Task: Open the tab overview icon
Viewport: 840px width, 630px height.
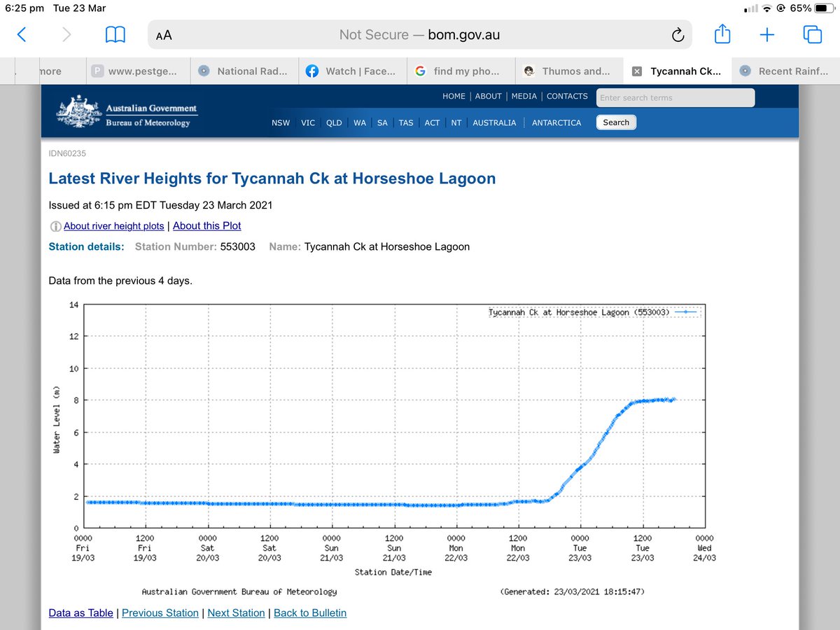Action: pos(812,34)
